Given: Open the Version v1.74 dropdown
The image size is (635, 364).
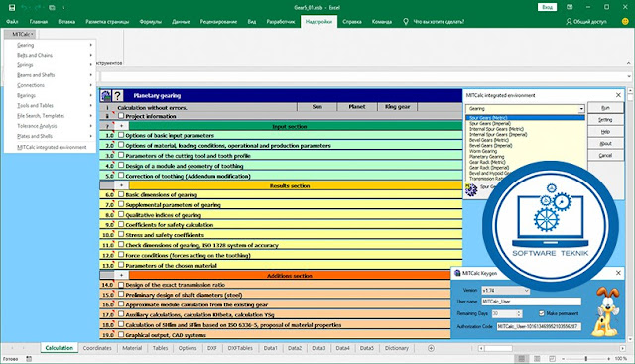Looking at the screenshot, I should click(505, 291).
